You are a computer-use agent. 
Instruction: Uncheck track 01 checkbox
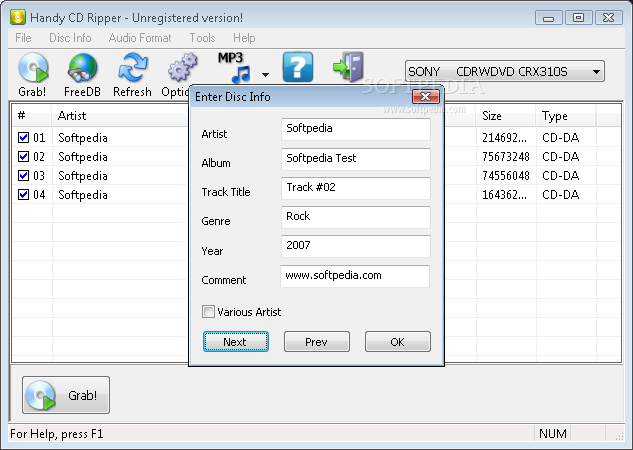[x=23, y=138]
